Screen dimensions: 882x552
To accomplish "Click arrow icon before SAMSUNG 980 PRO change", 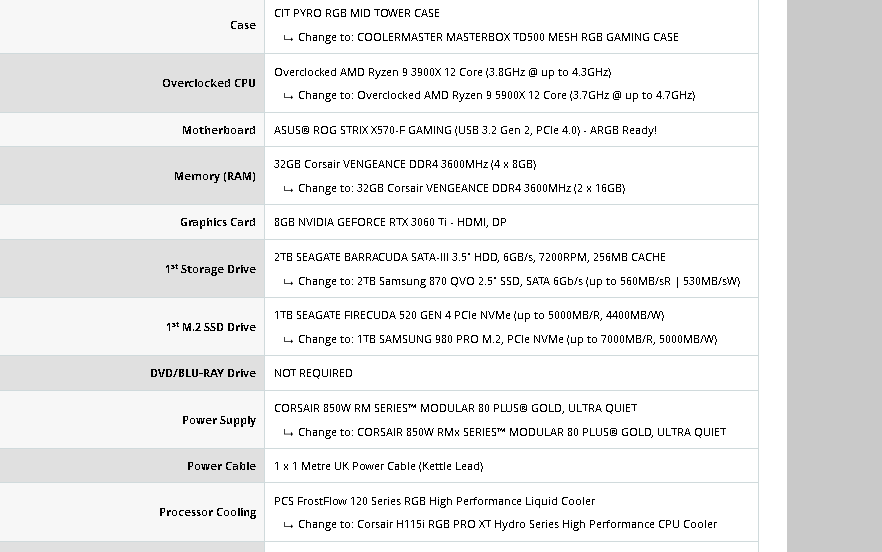I will 288,340.
